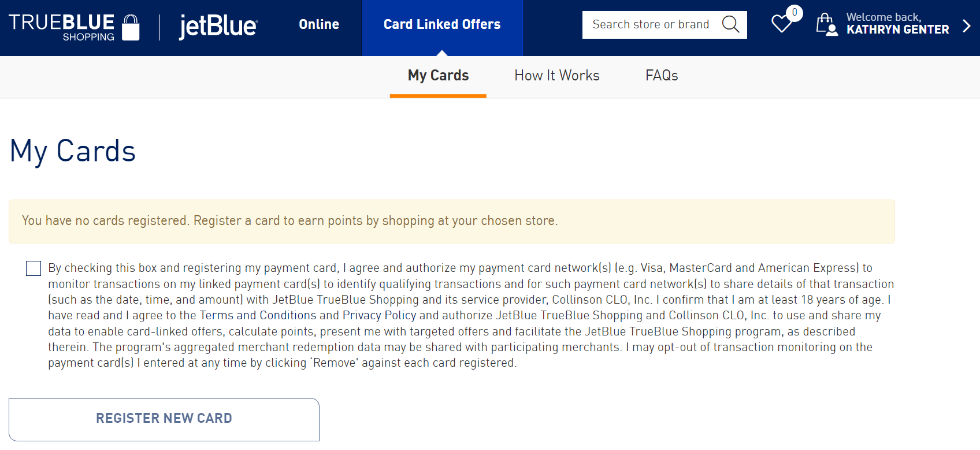Open the Terms and Conditions link

point(259,315)
